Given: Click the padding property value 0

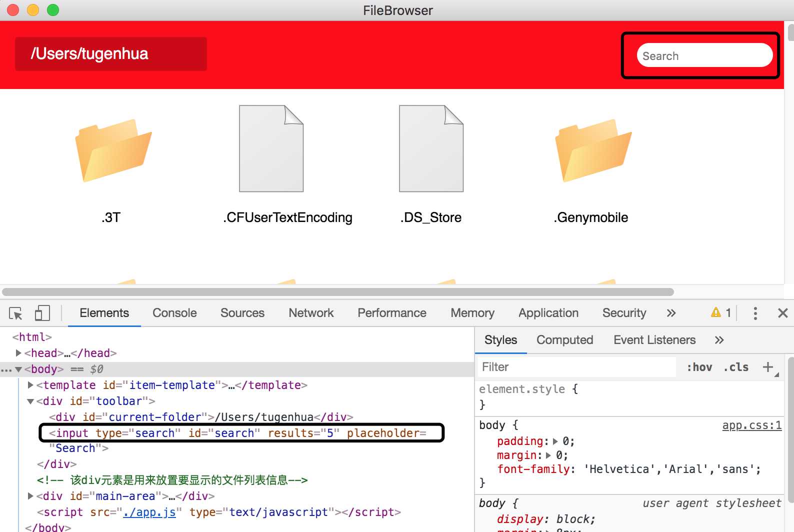Looking at the screenshot, I should click(x=565, y=441).
